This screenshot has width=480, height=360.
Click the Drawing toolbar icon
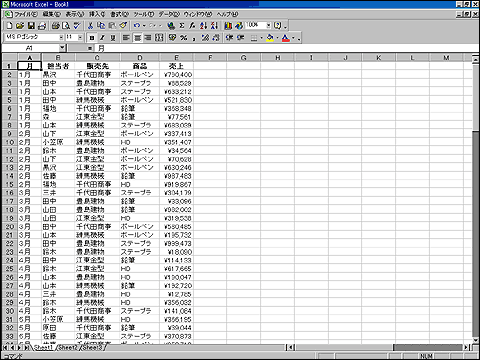coord(239,26)
